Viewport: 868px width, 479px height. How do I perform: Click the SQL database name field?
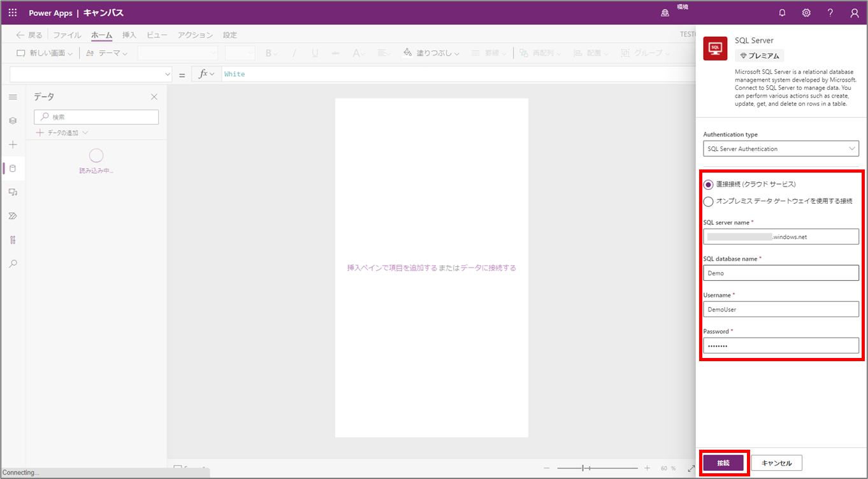coord(781,273)
